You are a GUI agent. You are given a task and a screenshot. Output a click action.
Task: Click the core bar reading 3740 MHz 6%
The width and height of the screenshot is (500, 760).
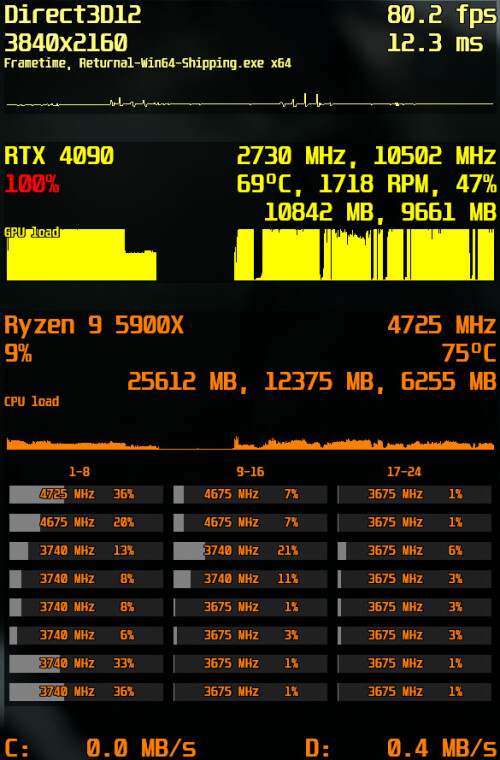86,635
